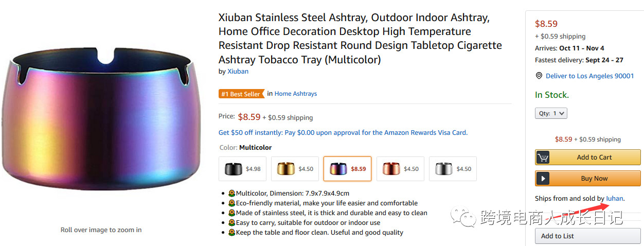
Task: Select the gold ashtray option at $4.50
Action: tap(295, 169)
